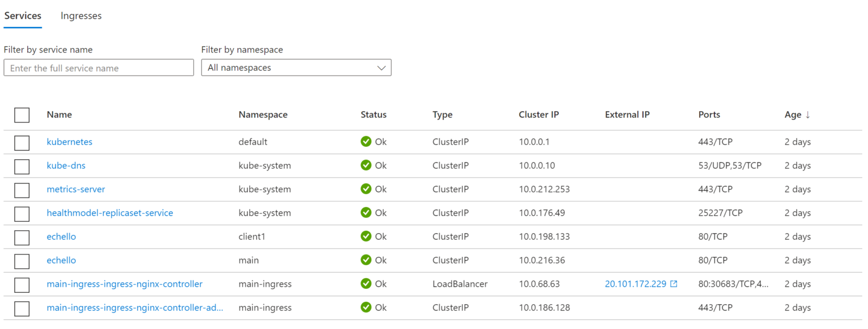Open the metrics-server service details
This screenshot has width=868, height=329.
click(76, 189)
